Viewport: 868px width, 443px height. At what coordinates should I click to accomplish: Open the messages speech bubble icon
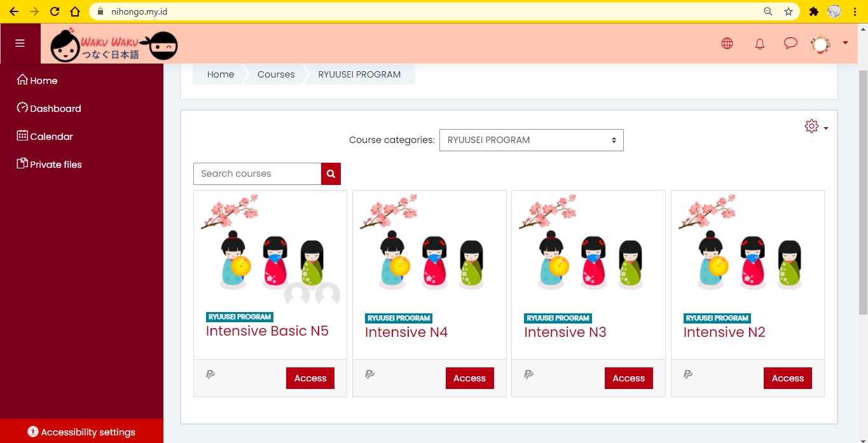790,43
